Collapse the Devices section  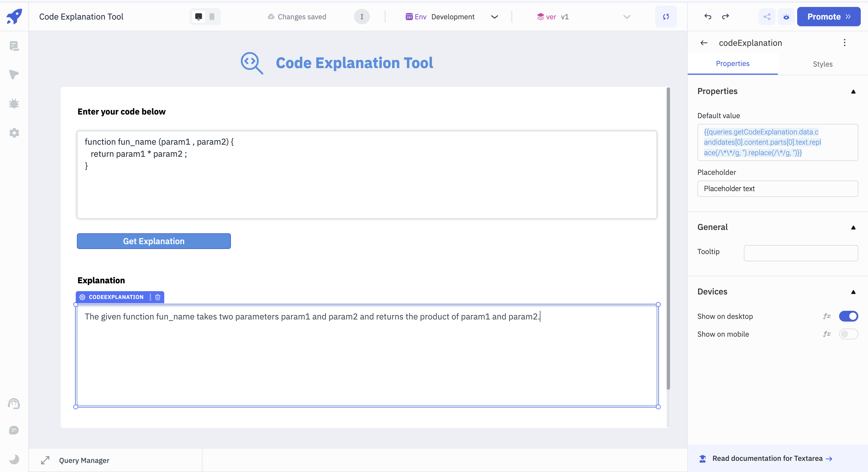click(x=853, y=292)
